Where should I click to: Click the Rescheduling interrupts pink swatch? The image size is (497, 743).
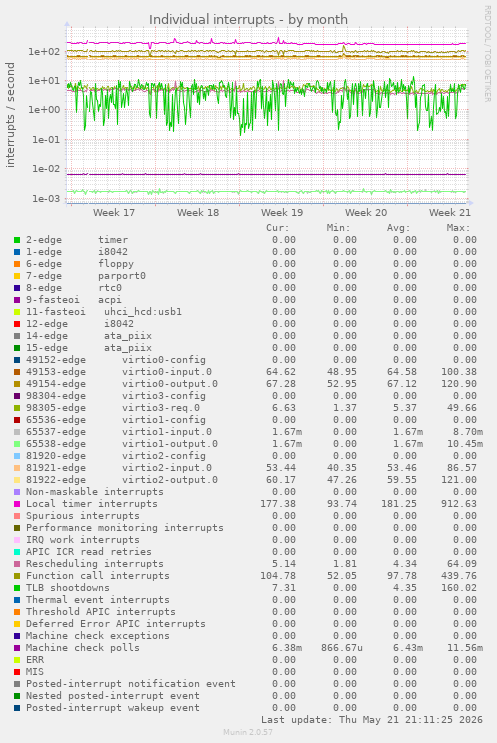[17, 564]
